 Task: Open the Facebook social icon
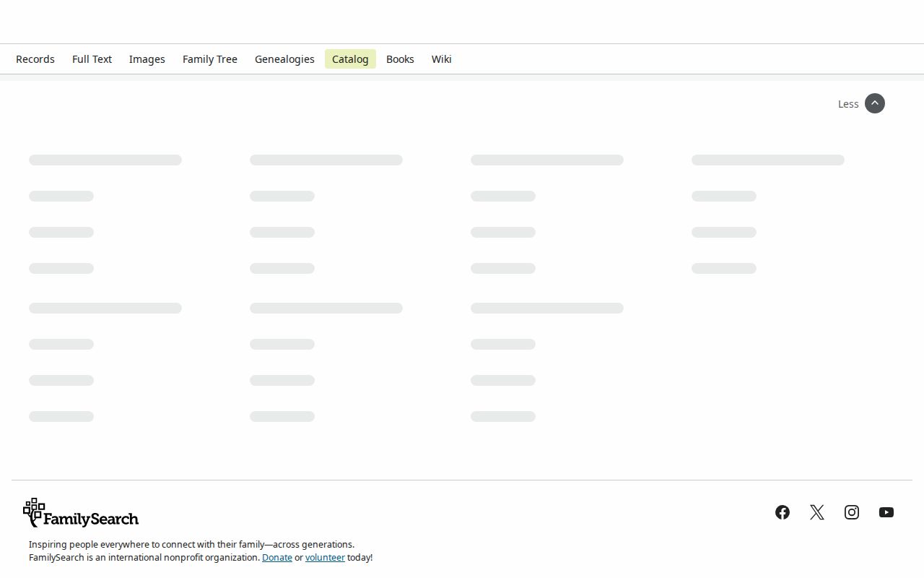click(783, 512)
